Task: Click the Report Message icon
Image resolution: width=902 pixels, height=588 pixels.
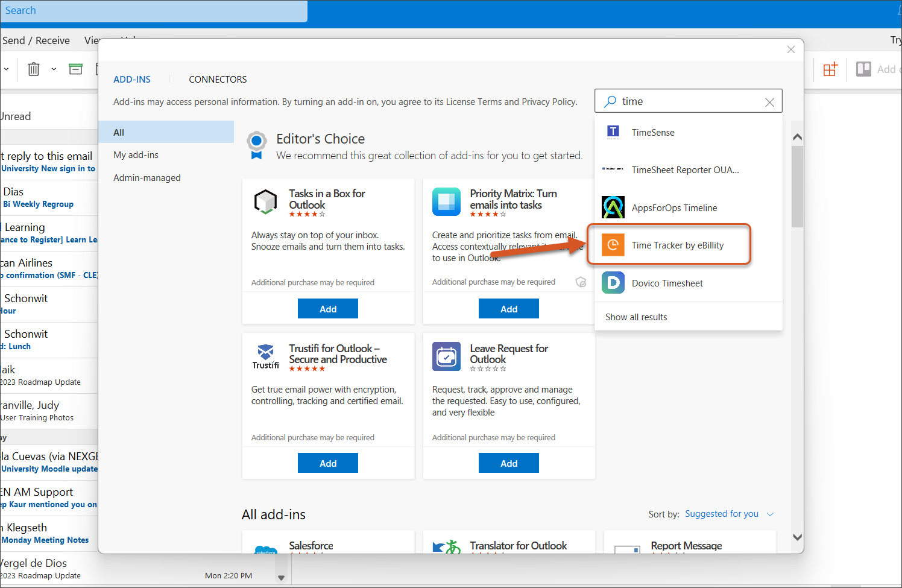Action: [627, 549]
